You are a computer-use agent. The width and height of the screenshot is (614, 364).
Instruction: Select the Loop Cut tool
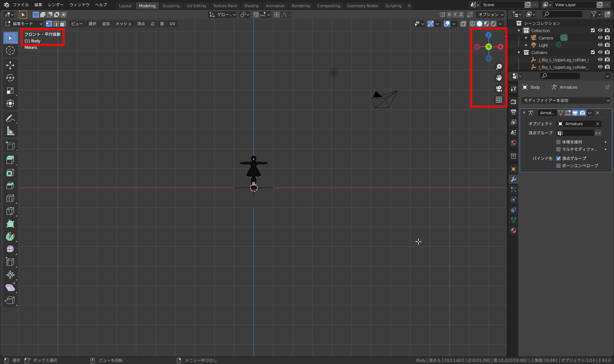click(x=10, y=198)
